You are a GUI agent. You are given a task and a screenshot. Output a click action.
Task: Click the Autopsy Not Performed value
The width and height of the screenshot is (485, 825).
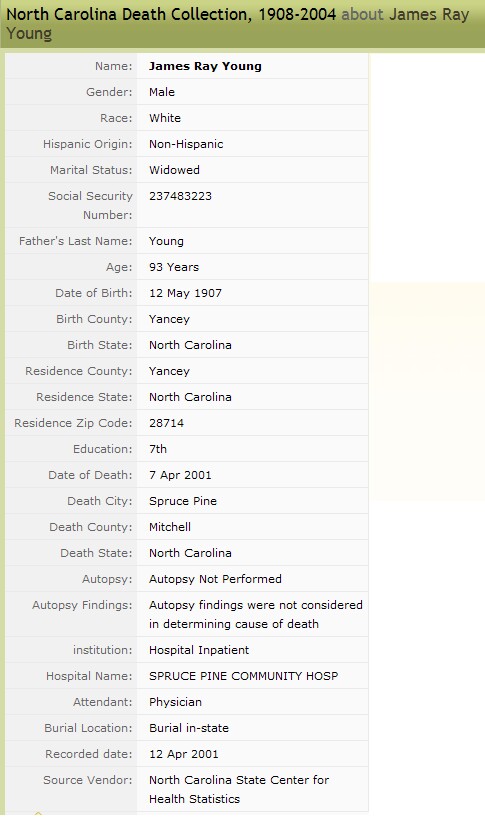point(215,579)
